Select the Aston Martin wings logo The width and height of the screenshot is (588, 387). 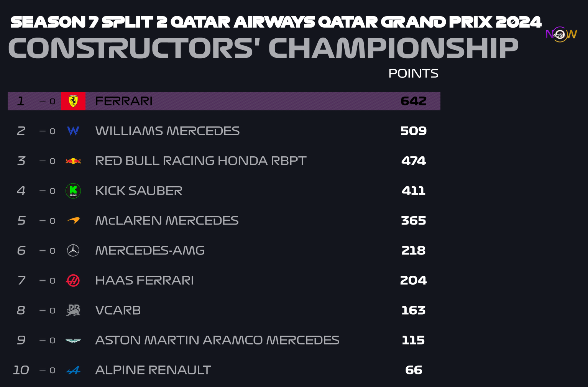(73, 340)
